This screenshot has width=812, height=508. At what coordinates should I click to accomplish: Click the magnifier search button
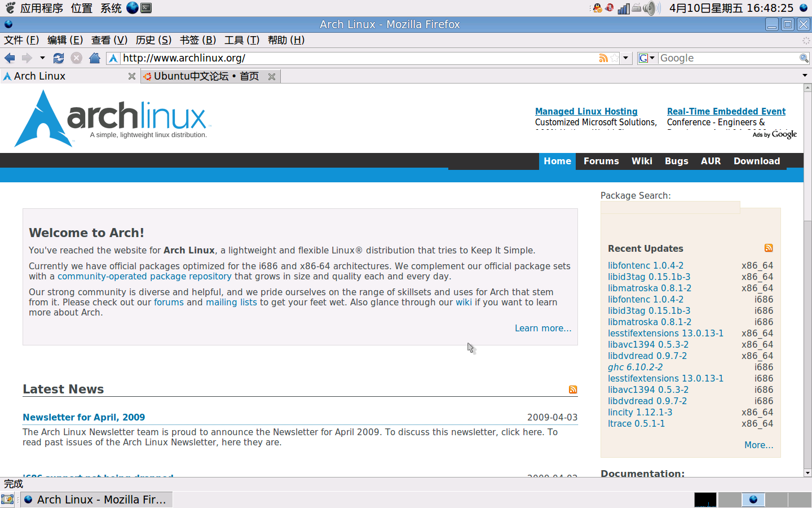pyautogui.click(x=804, y=58)
